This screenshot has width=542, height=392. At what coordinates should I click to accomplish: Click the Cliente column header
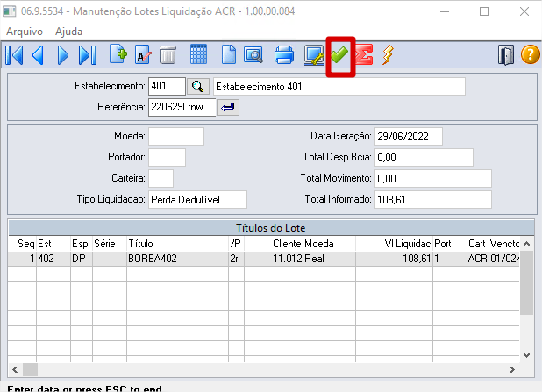coord(274,244)
